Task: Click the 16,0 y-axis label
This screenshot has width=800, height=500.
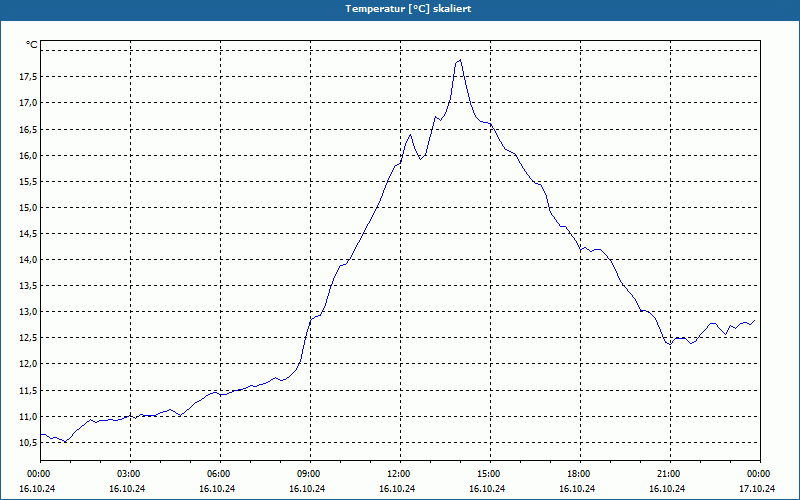Action: click(x=27, y=155)
